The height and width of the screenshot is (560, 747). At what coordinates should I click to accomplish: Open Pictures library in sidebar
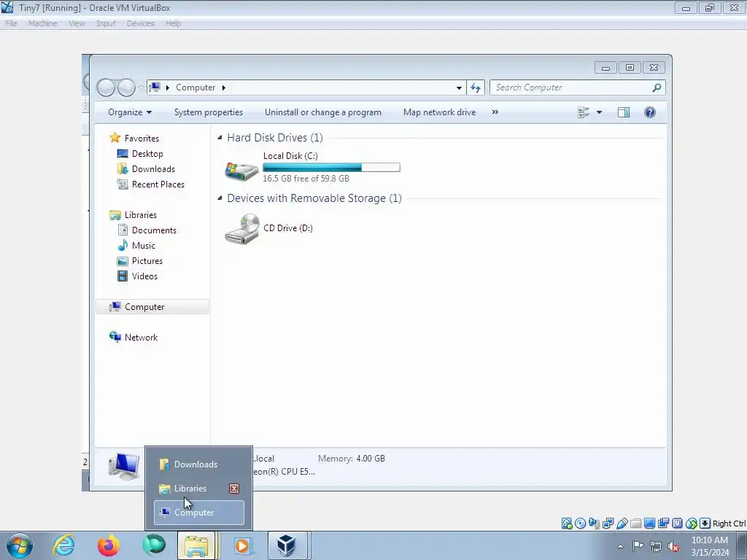(147, 261)
